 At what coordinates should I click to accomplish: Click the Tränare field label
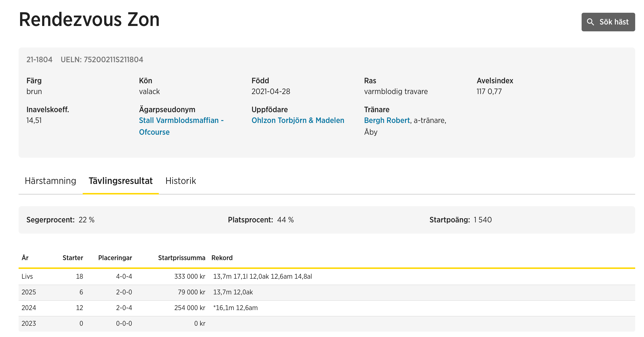377,109
